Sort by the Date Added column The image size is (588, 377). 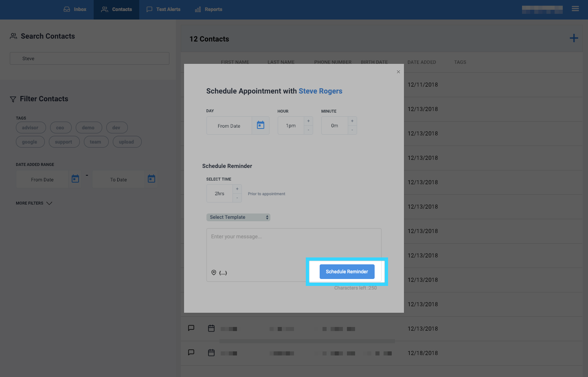[422, 62]
